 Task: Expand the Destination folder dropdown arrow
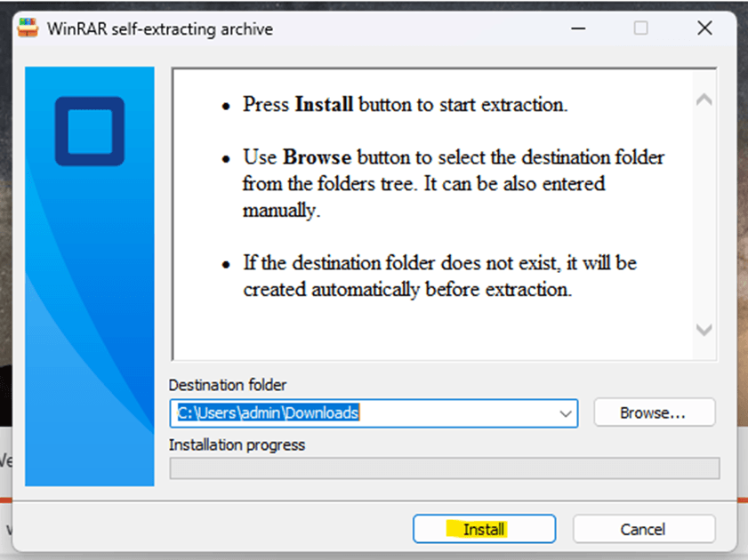pos(565,413)
